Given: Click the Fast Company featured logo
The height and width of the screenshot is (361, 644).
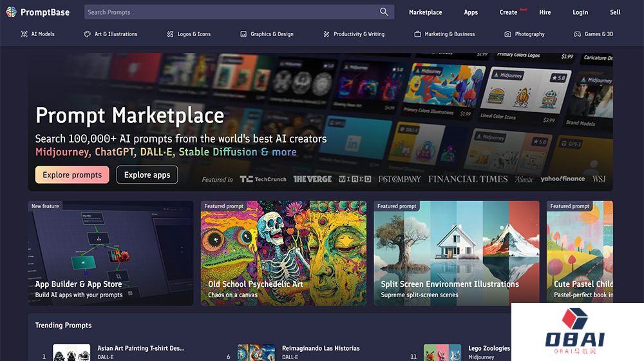Looking at the screenshot, I should pyautogui.click(x=400, y=179).
